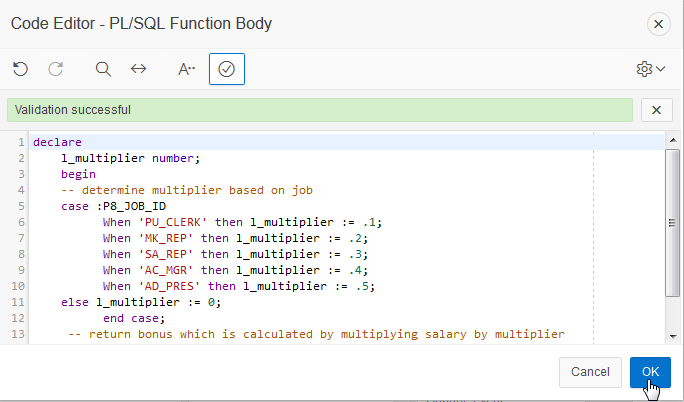
Task: Click the 'AD_PRES' string literal
Action: [169, 286]
